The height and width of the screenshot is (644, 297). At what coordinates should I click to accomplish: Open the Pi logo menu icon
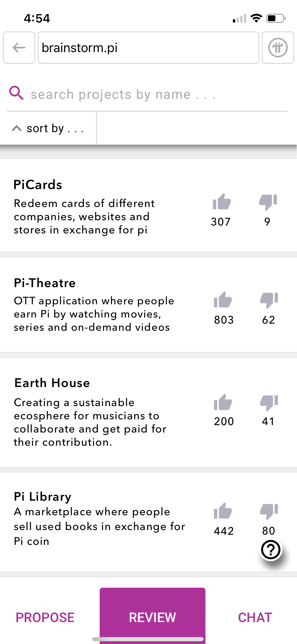pyautogui.click(x=278, y=48)
